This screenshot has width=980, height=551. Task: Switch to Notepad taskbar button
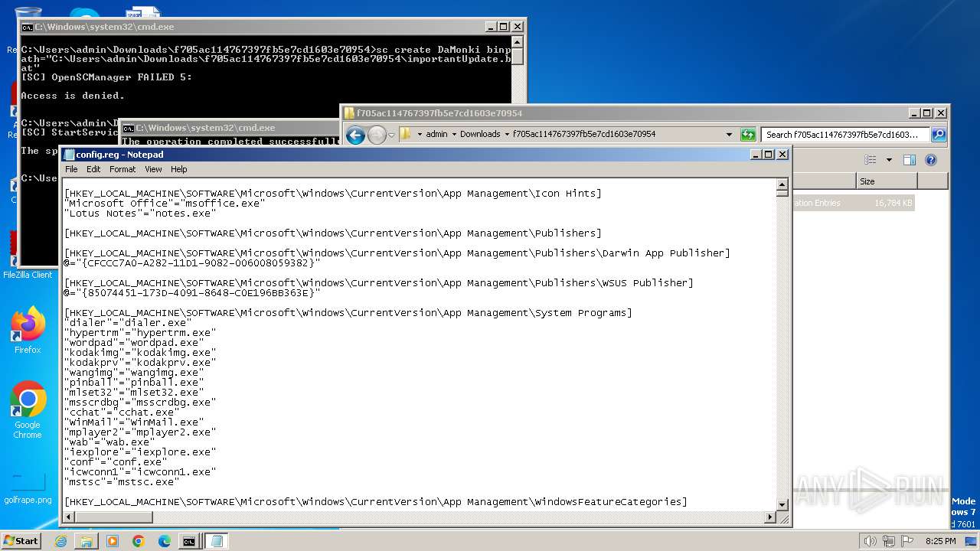tap(216, 541)
